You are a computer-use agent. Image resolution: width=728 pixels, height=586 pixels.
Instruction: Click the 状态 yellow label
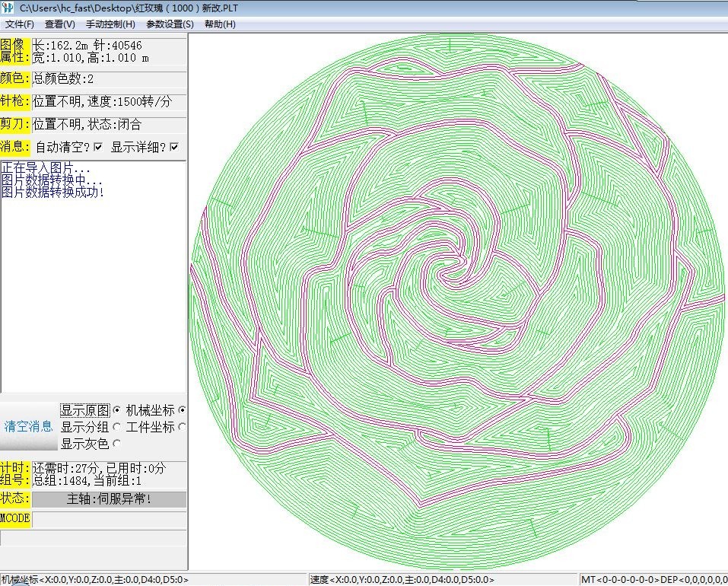(15, 498)
